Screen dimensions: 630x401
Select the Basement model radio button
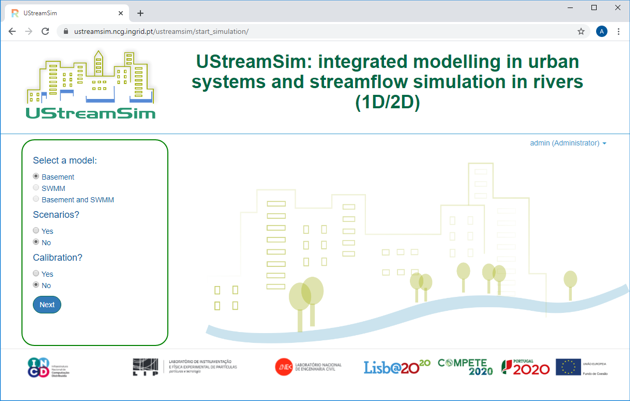[x=36, y=176]
